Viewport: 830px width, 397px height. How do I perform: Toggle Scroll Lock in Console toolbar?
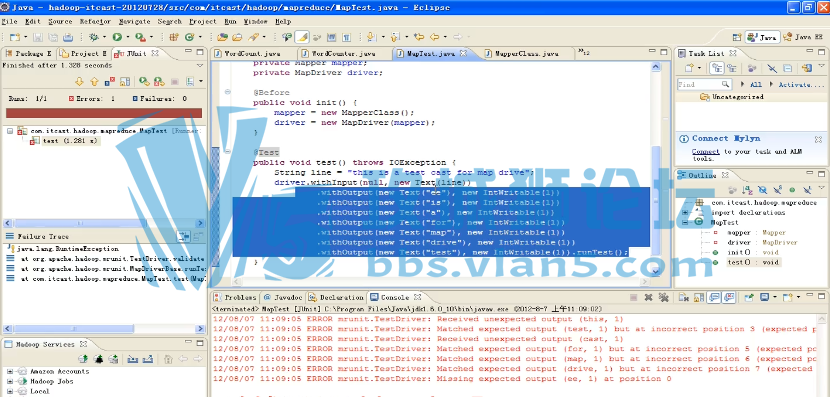point(699,297)
